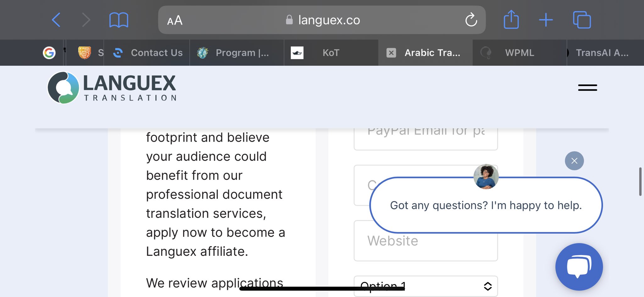
Task: Reload the languex.co page
Action: click(x=471, y=20)
